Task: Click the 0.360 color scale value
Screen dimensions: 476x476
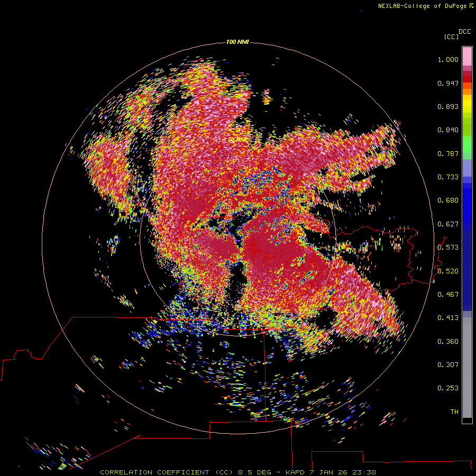Action: point(448,342)
